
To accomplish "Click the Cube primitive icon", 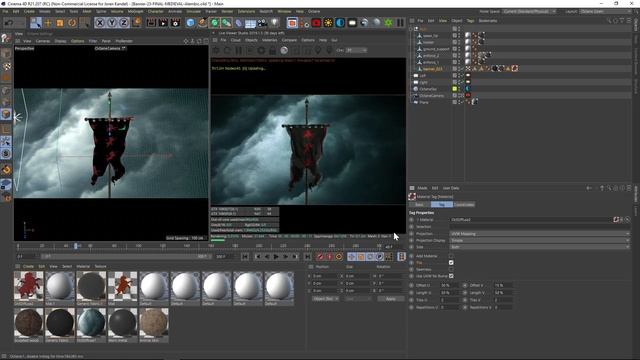I will click(x=190, y=23).
